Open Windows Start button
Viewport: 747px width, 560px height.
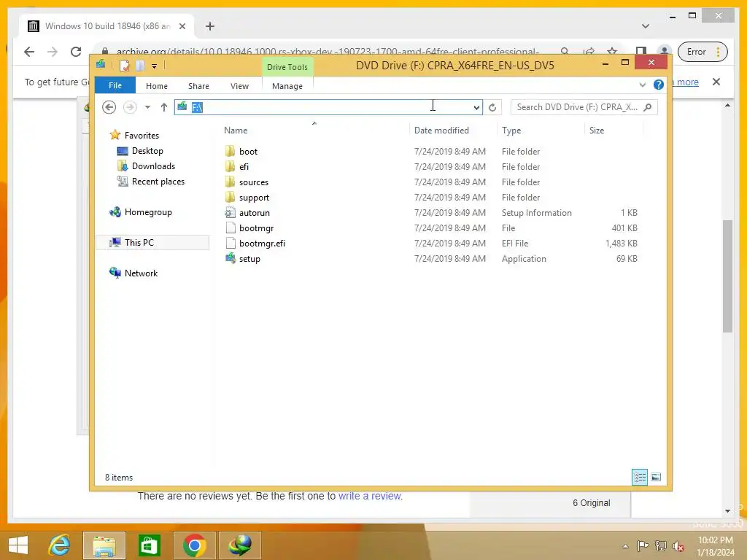click(x=18, y=545)
